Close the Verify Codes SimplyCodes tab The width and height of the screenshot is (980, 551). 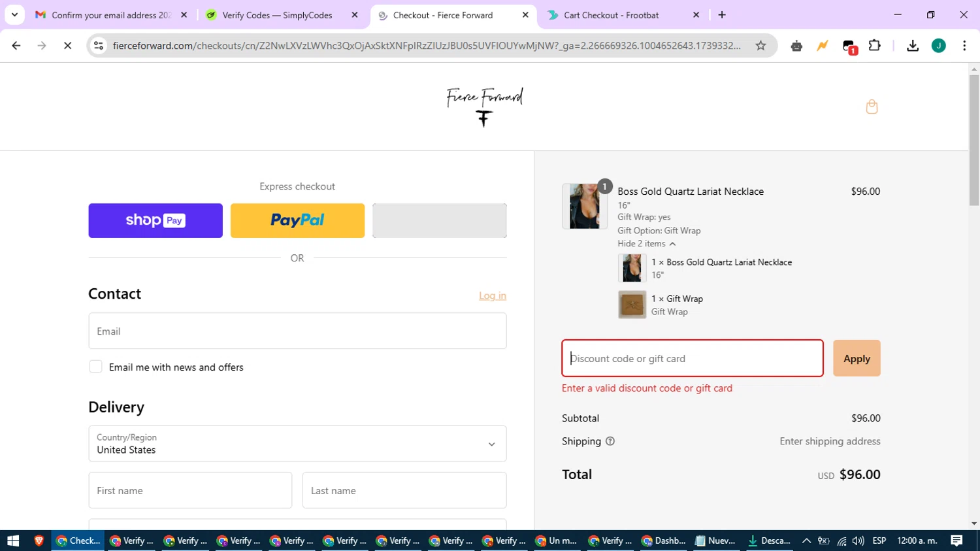pos(355,15)
